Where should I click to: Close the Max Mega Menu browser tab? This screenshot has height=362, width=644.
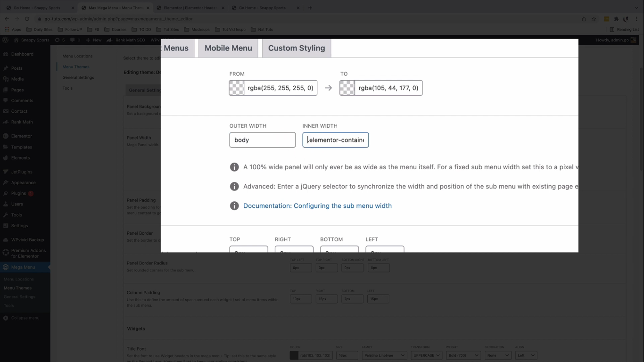click(x=148, y=8)
